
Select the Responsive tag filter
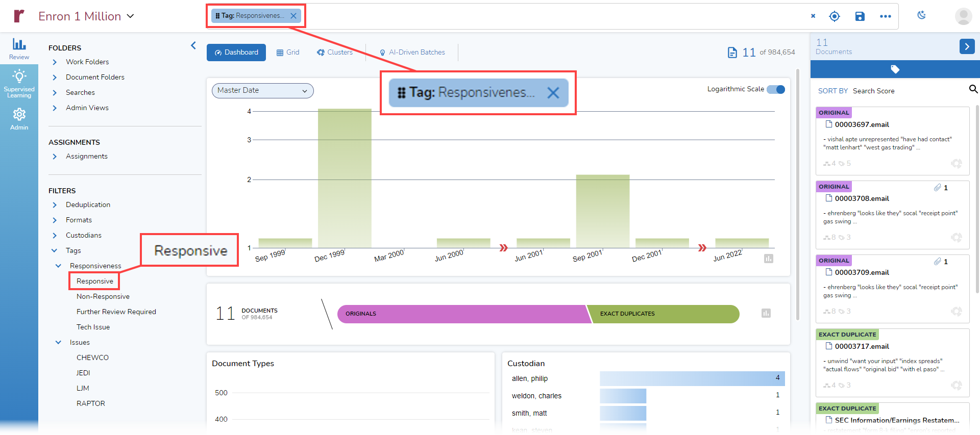pos(95,281)
